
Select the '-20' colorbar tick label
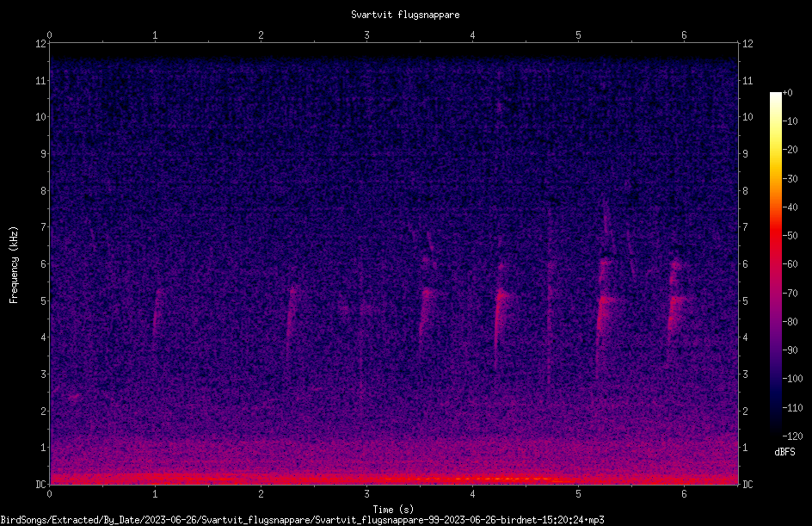[x=790, y=150]
